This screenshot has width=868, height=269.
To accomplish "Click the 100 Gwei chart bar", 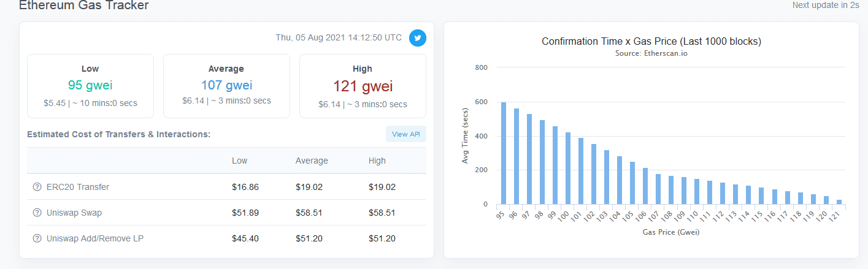I will click(568, 169).
